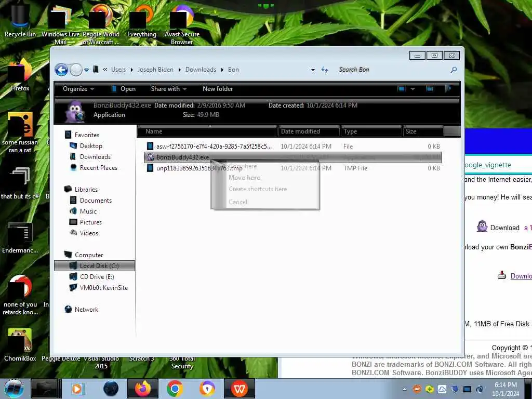Expand the arrow after the Downloads breadcrumb
Viewport: 532px width, 399px height.
(222, 70)
